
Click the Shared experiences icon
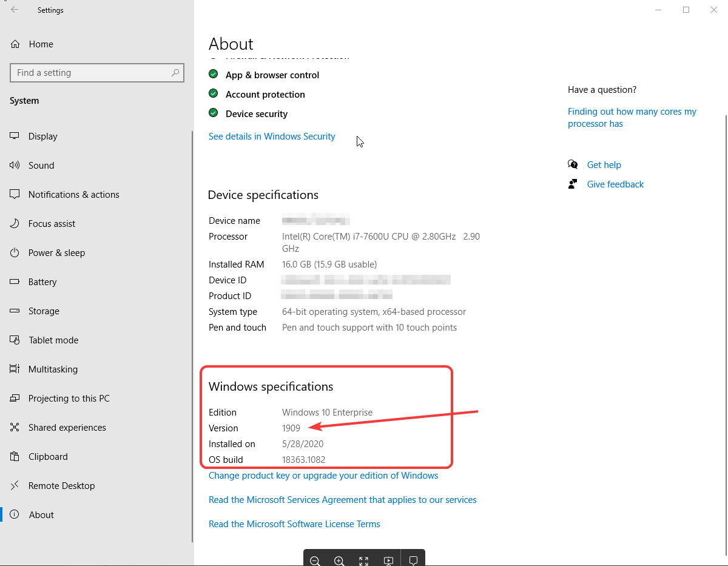[15, 428]
